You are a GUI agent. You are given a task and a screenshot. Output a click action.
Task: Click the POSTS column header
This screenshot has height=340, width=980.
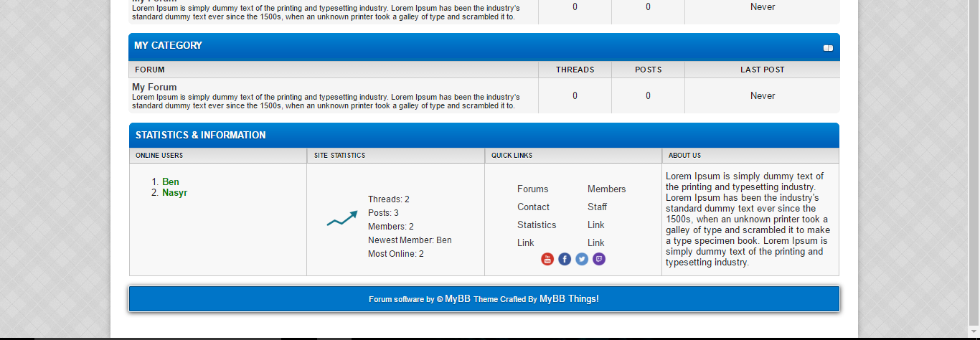648,70
